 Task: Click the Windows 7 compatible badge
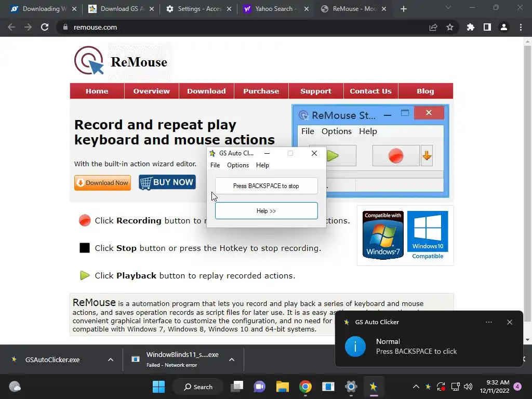pyautogui.click(x=383, y=235)
